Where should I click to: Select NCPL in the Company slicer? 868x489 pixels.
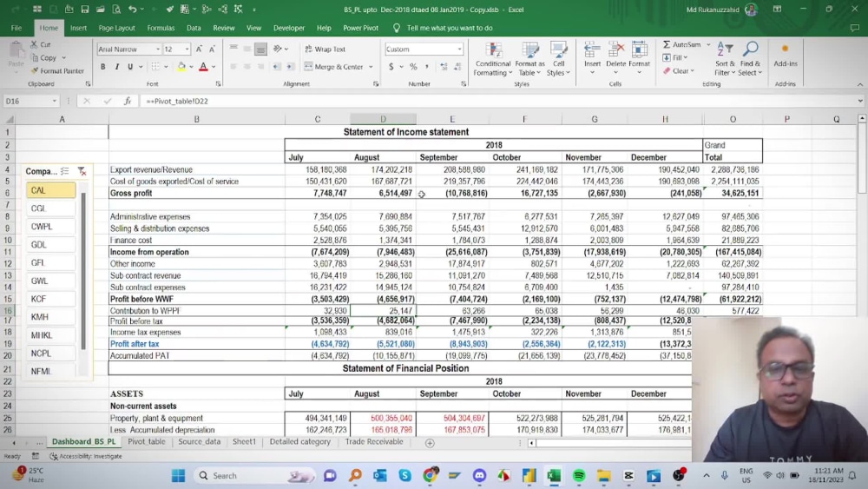[x=50, y=354]
